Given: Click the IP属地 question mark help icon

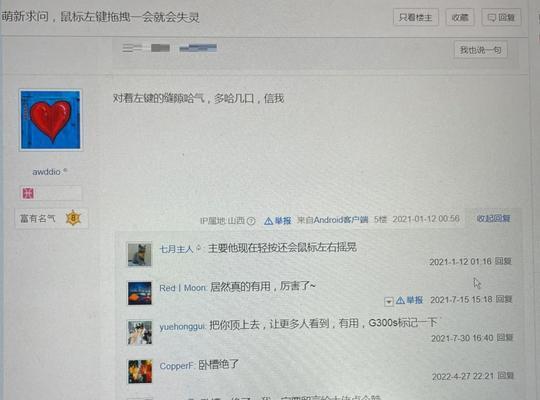Looking at the screenshot, I should 251,221.
